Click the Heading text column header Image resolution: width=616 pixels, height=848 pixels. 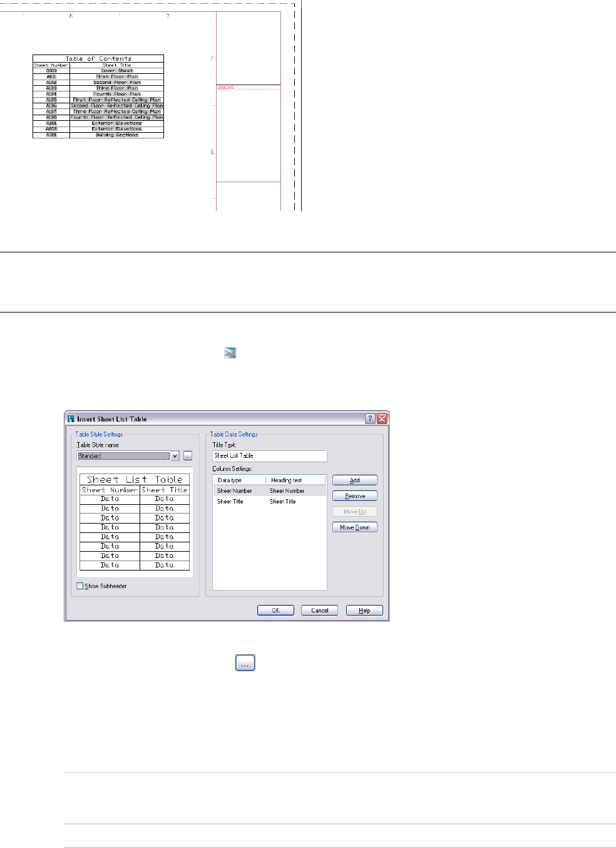pos(296,480)
